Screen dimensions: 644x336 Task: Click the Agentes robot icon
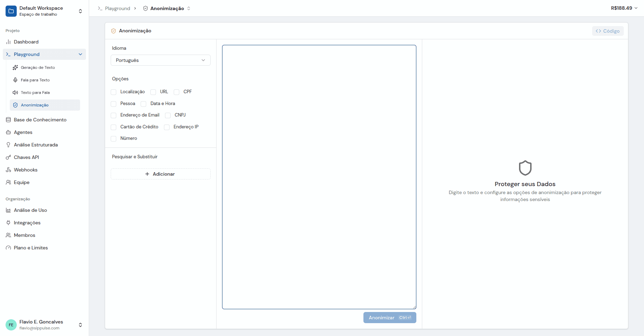[8, 132]
